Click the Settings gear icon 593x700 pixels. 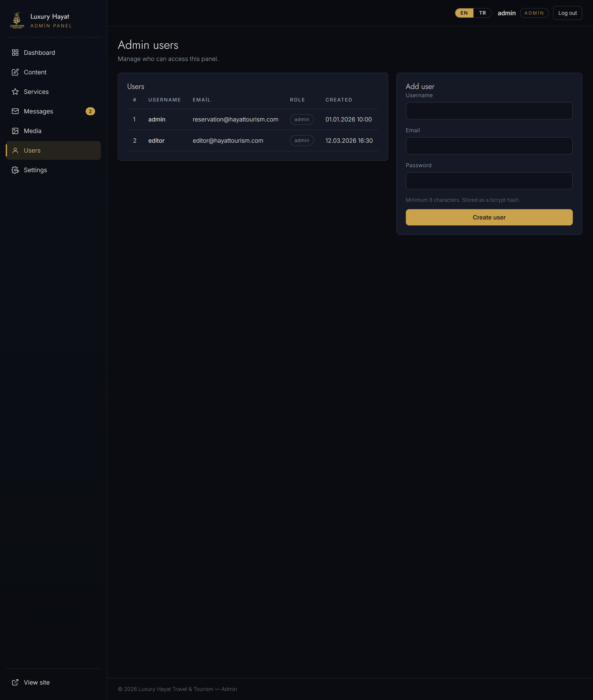click(15, 170)
